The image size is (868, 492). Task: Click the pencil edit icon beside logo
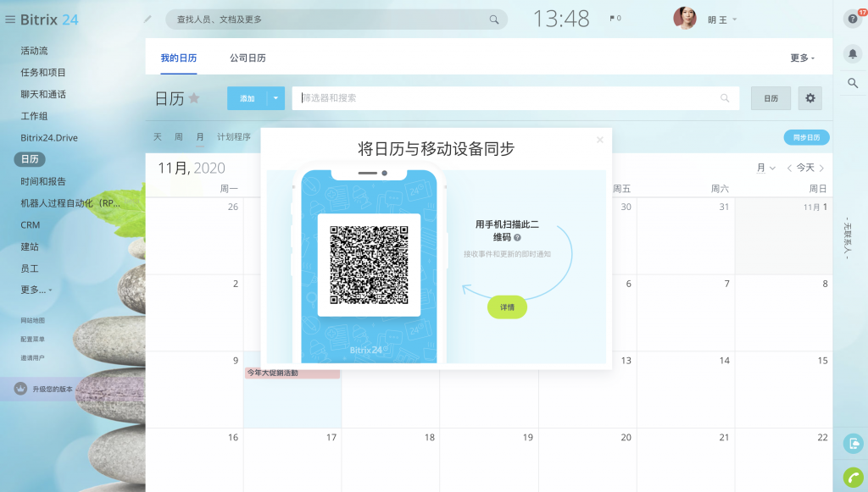pyautogui.click(x=147, y=19)
